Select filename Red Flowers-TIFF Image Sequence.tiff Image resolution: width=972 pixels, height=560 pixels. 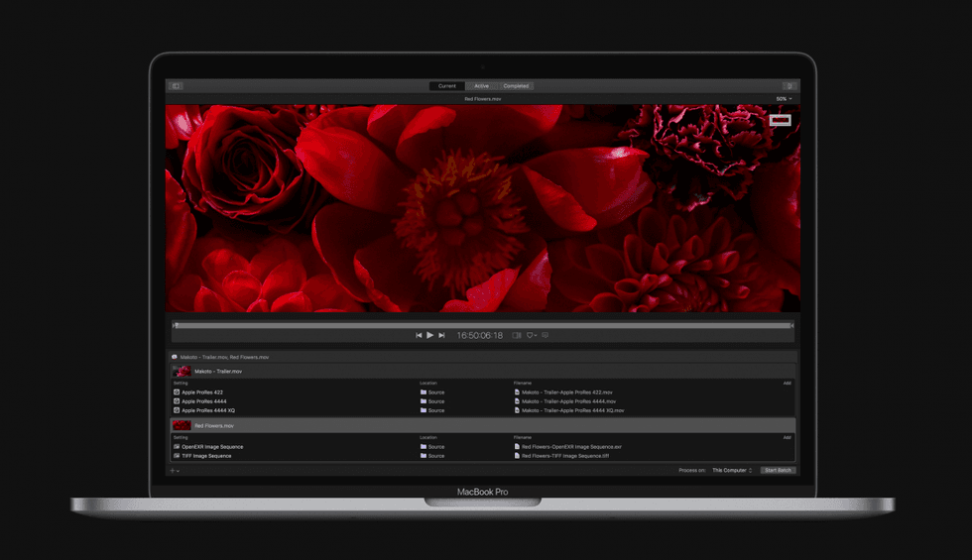564,455
